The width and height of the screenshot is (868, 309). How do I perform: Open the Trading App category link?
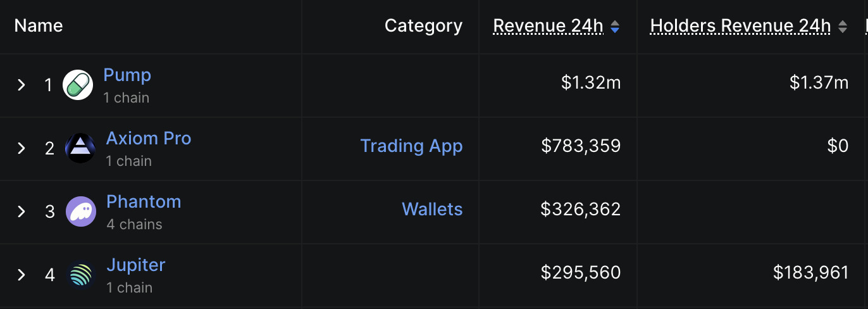(411, 146)
